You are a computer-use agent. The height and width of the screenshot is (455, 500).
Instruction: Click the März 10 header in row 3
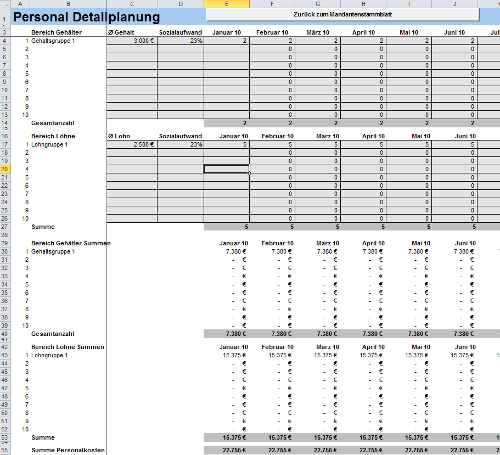318,32
